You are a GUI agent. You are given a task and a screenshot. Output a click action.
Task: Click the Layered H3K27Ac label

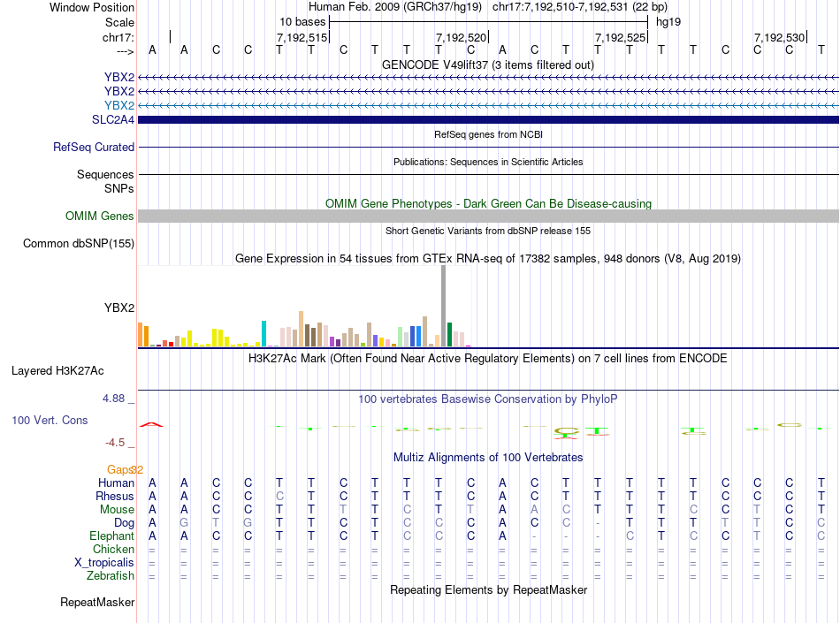[57, 370]
